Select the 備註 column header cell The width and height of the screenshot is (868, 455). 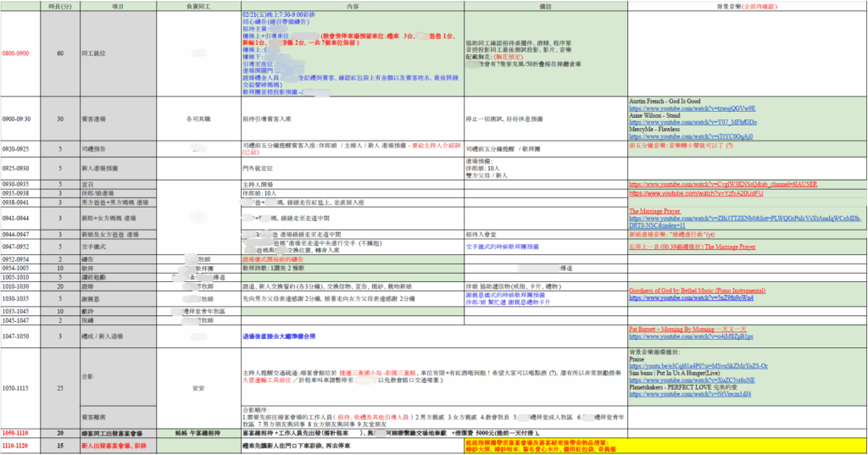[x=544, y=6]
